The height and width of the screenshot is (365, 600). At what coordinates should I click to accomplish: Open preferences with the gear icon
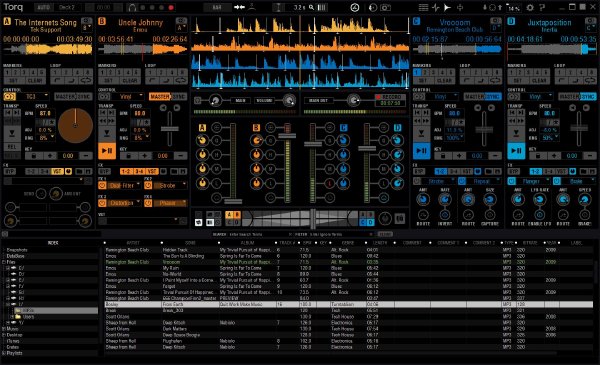coord(530,7)
